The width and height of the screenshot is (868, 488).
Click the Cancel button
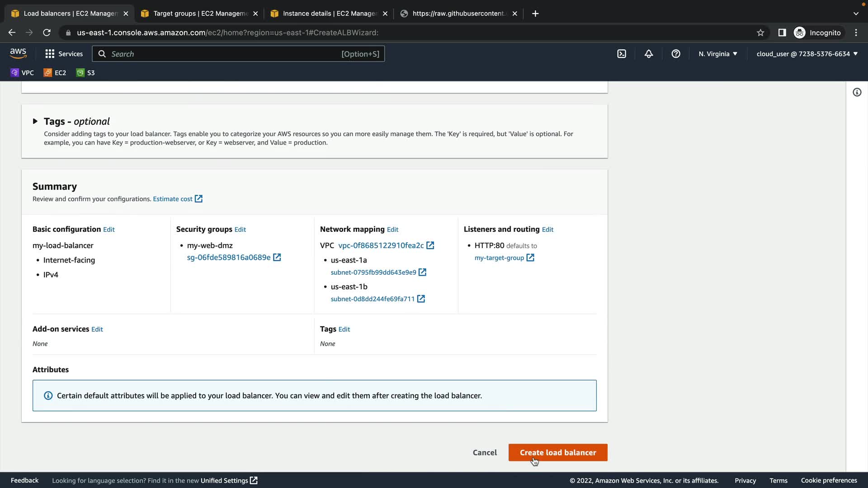click(484, 452)
